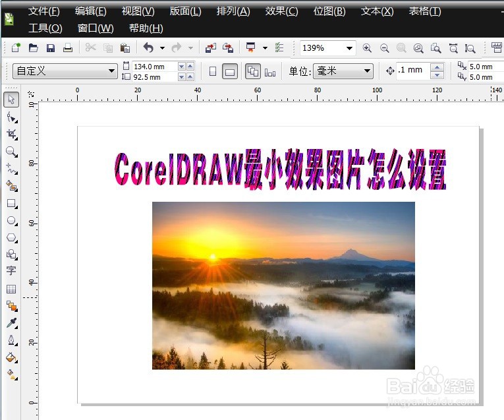Select the Interactive fill tool
The height and width of the screenshot is (420, 504).
pos(12,374)
